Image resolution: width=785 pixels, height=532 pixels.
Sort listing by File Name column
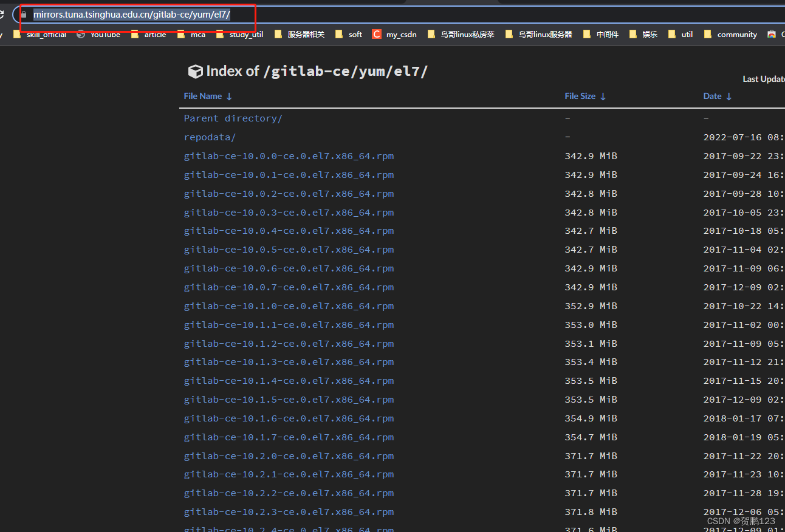coord(208,96)
